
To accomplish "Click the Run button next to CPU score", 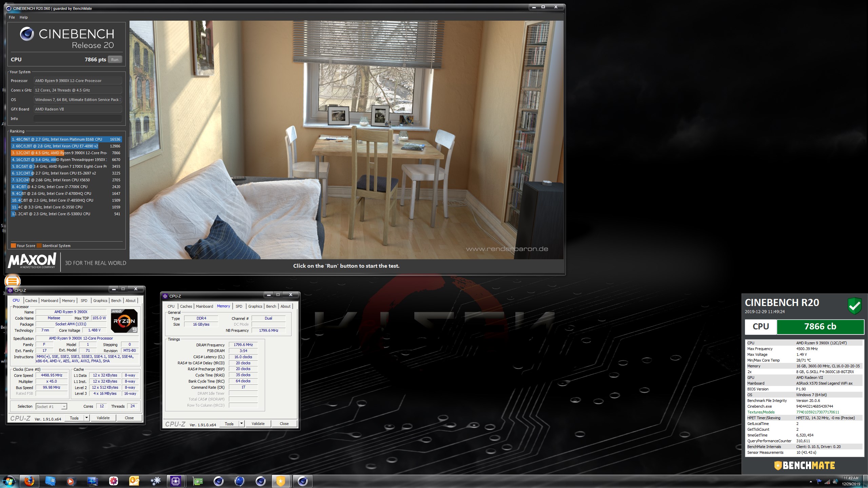I will [115, 60].
